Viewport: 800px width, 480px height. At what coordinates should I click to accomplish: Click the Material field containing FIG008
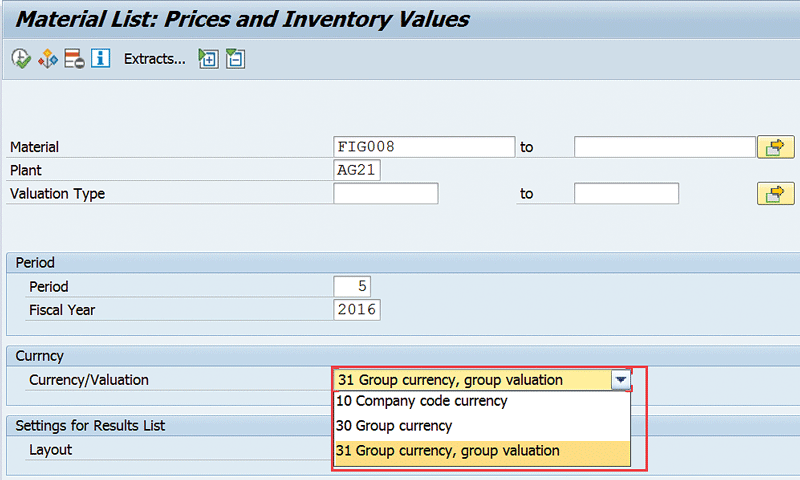423,147
